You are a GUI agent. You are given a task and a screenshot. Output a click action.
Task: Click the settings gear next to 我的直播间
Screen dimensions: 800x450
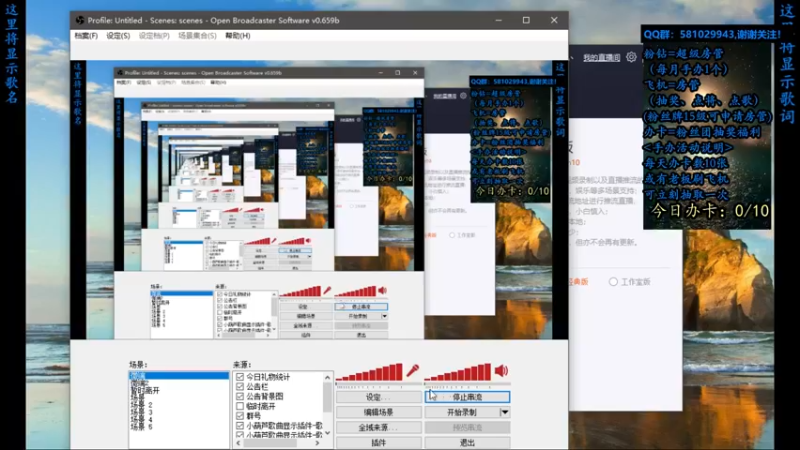point(631,57)
